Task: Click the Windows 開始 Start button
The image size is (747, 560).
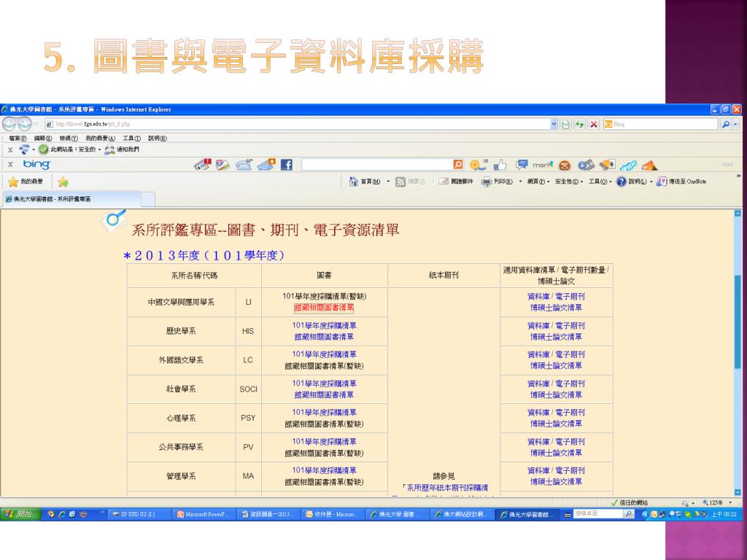Action: (x=20, y=514)
